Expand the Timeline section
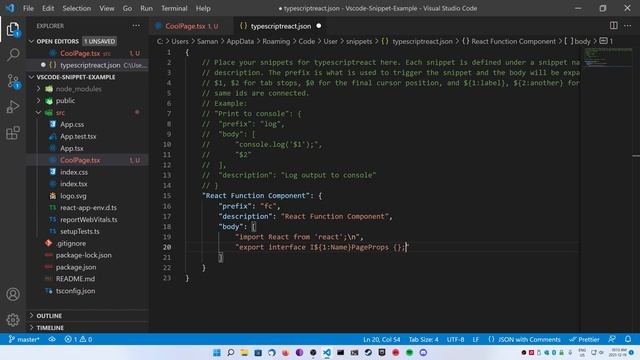 (31, 327)
